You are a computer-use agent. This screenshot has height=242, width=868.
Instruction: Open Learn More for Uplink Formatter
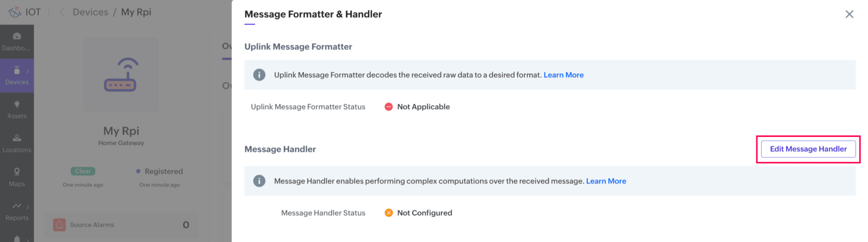(564, 75)
